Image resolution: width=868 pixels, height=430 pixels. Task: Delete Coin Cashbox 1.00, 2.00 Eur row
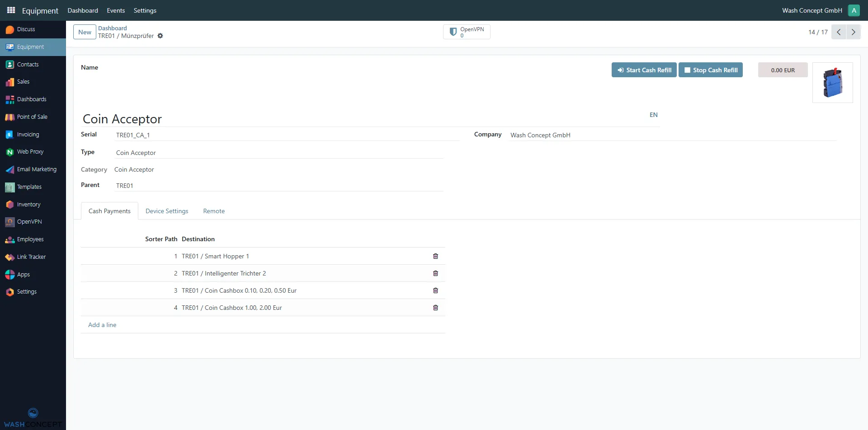pos(435,308)
